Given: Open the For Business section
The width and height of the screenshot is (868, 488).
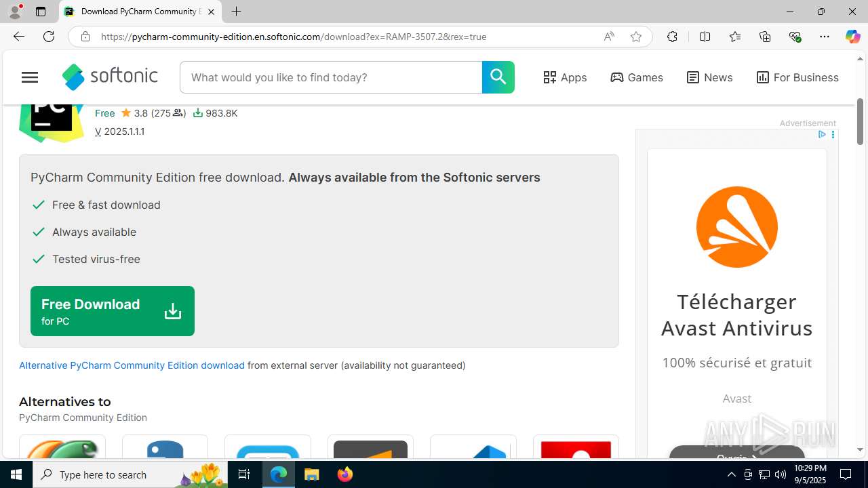Looking at the screenshot, I should pyautogui.click(x=797, y=77).
